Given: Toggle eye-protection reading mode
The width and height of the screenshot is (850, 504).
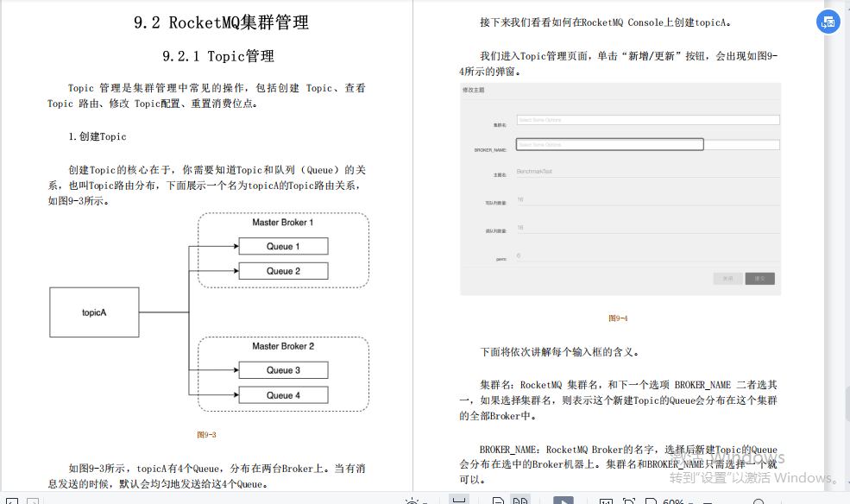Looking at the screenshot, I should pyautogui.click(x=412, y=499).
